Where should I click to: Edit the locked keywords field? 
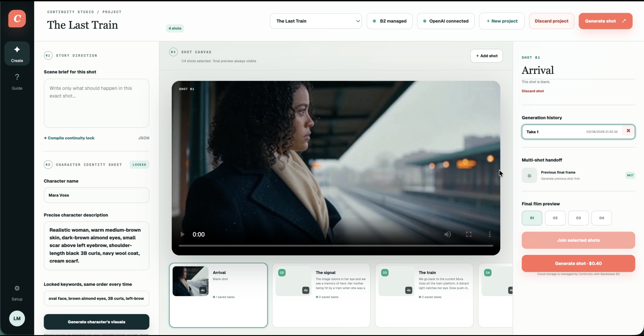coord(97,298)
